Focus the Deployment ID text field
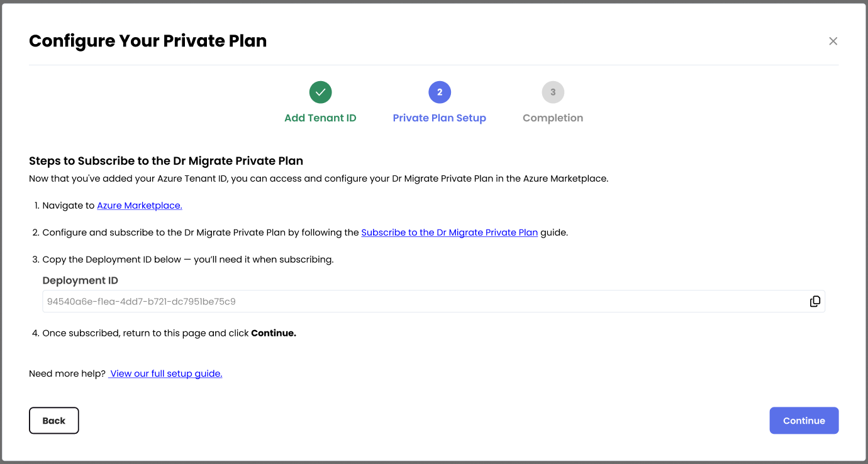Viewport: 868px width, 464px height. pyautogui.click(x=433, y=301)
